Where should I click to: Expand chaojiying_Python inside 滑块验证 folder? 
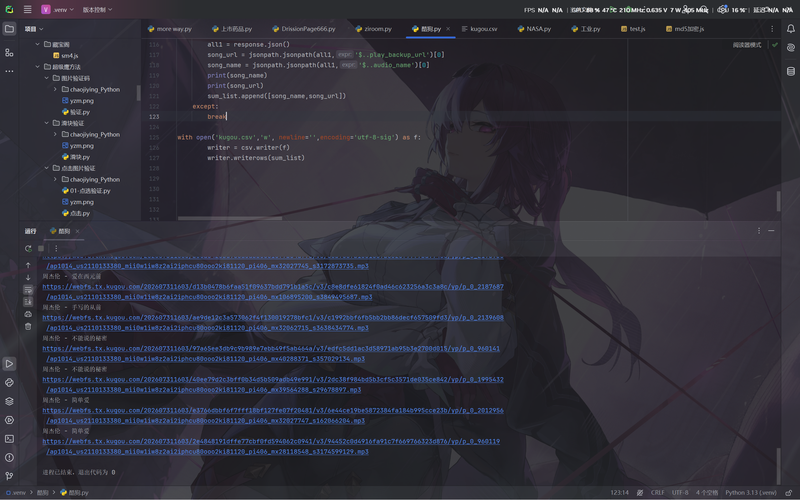(x=55, y=134)
